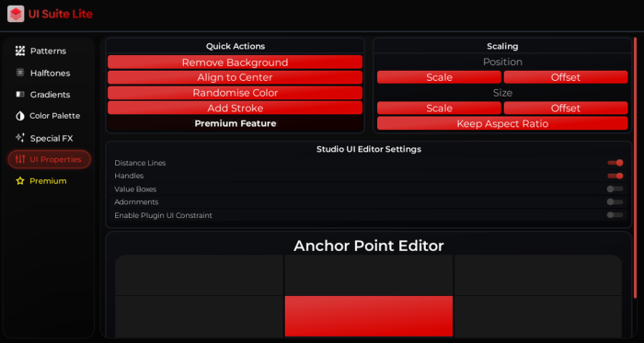
Task: Click the Studio UI Editor Settings heading
Action: (x=369, y=149)
